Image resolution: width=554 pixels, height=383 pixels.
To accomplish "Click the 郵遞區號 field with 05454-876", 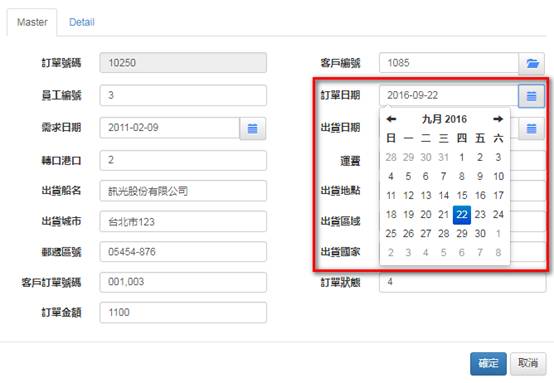I will (183, 252).
